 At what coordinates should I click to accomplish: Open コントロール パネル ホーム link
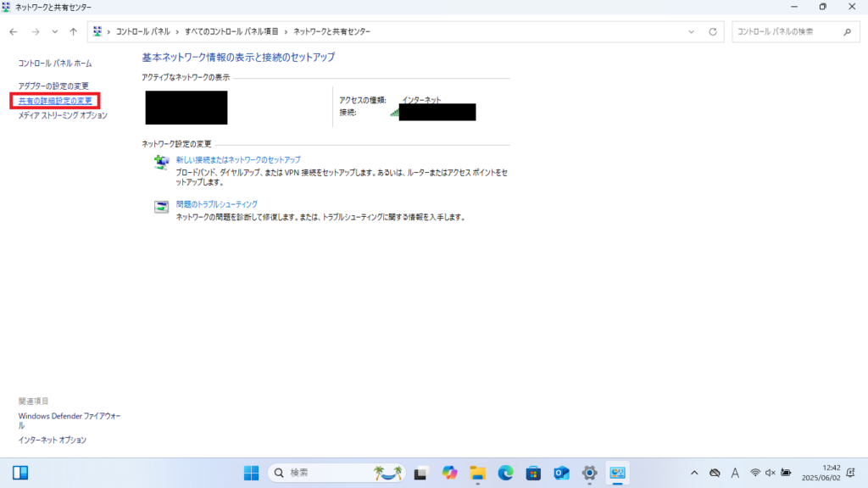click(x=55, y=63)
